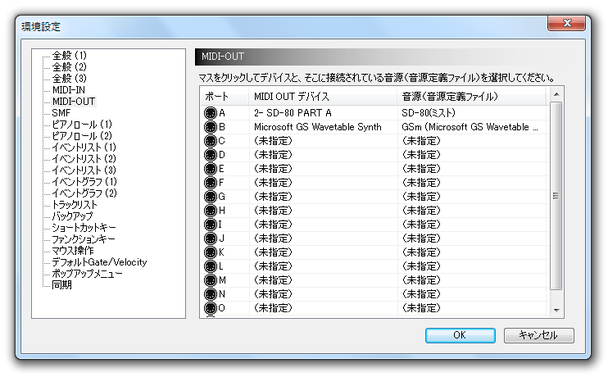Click port C's (未指定) device cell
This screenshot has height=377, width=608.
(x=323, y=141)
